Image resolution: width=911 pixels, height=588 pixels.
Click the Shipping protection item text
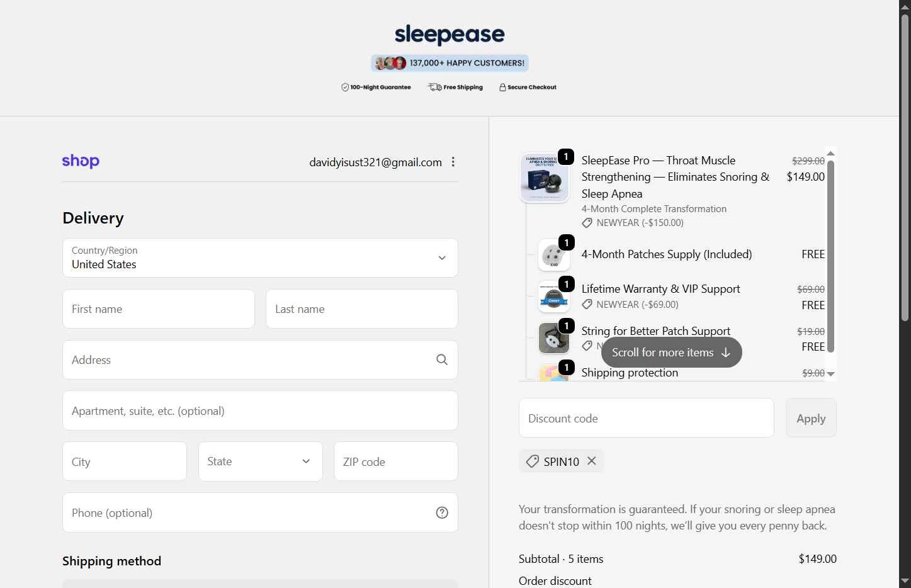click(630, 373)
